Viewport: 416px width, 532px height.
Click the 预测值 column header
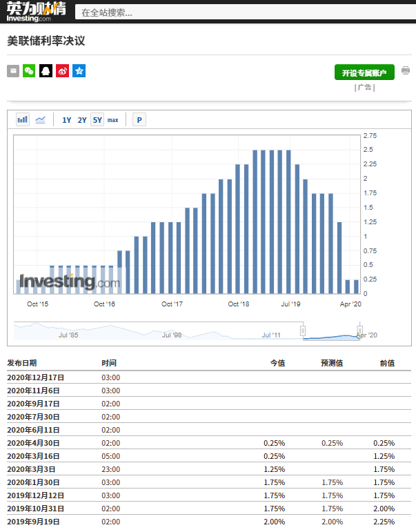click(332, 363)
